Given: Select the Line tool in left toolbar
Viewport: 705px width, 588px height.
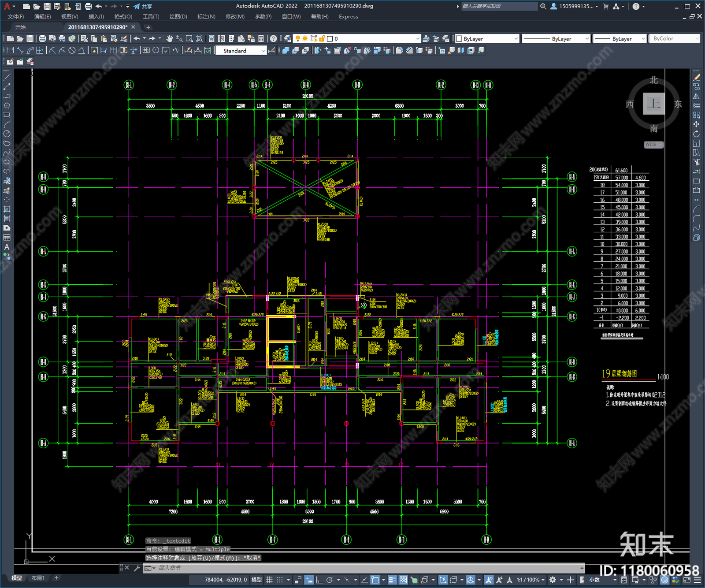Looking at the screenshot, I should click(x=7, y=77).
